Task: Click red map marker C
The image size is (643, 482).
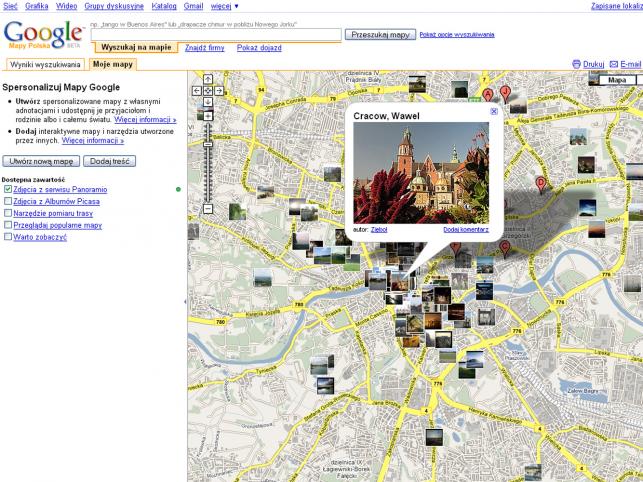Action: 505,249
